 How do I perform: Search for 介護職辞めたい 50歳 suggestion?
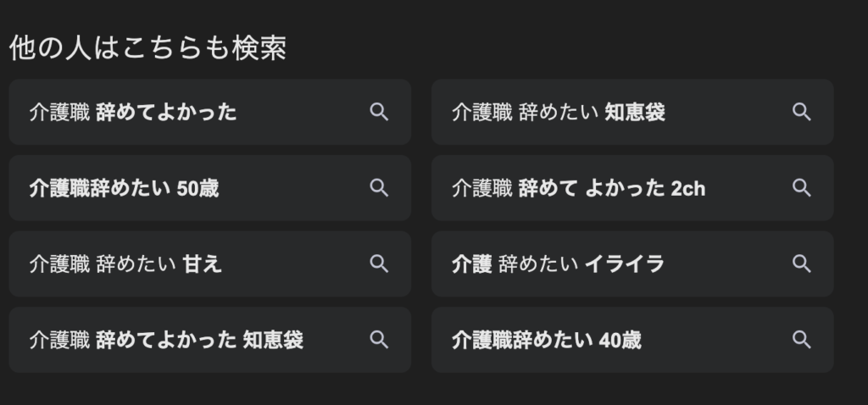(x=210, y=188)
